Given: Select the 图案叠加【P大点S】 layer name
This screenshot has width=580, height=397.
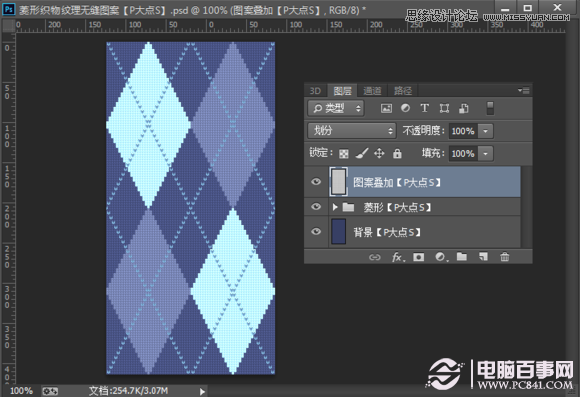Looking at the screenshot, I should tap(397, 182).
